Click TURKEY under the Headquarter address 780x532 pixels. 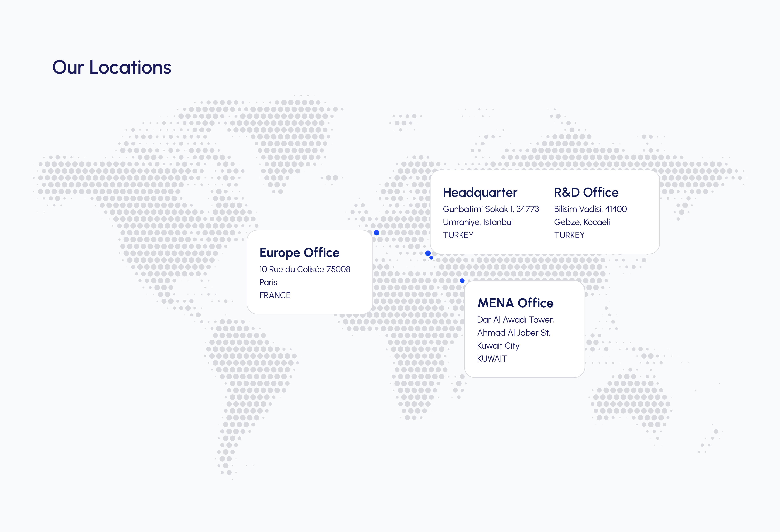point(458,235)
